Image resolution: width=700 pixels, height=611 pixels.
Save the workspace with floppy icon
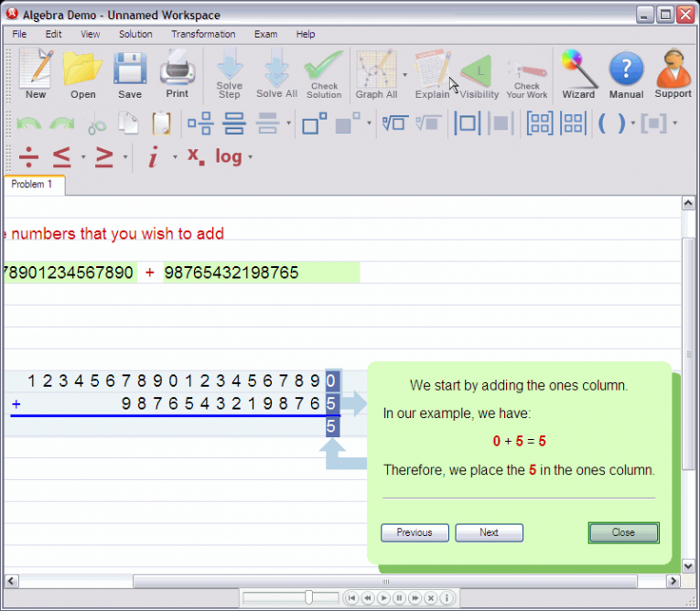(130, 74)
